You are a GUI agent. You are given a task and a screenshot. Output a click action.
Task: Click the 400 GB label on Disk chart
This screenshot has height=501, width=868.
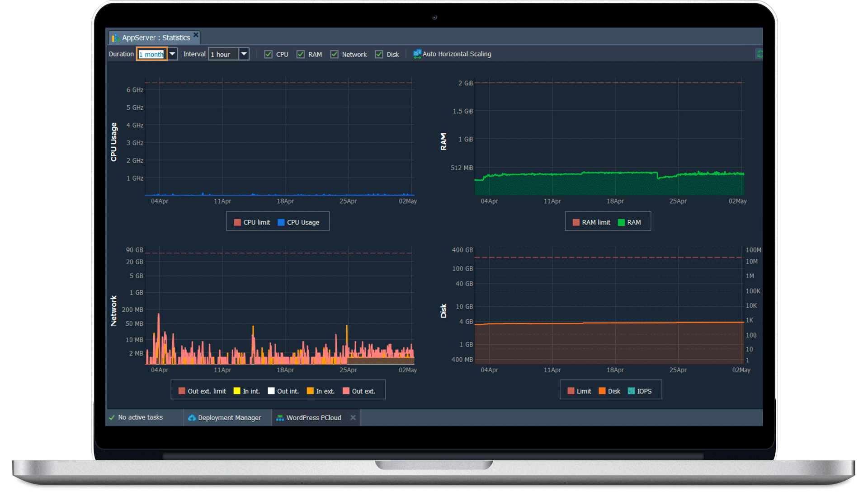coord(462,250)
